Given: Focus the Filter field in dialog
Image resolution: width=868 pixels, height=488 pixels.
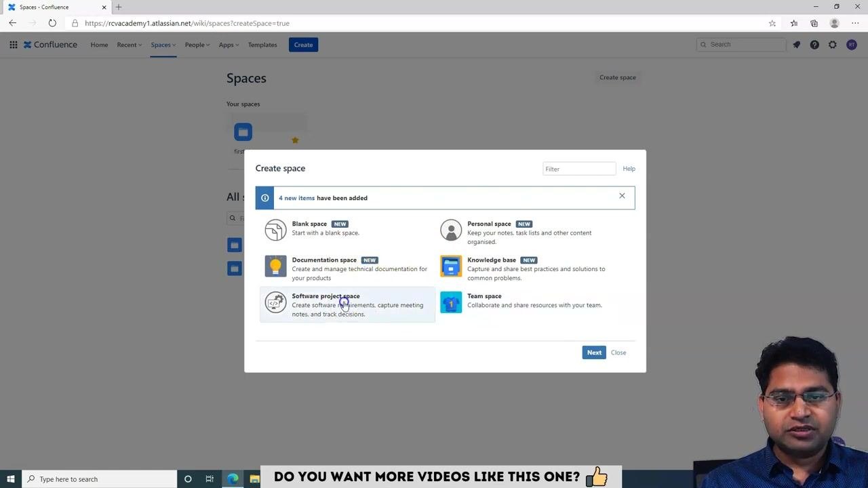Looking at the screenshot, I should [579, 169].
